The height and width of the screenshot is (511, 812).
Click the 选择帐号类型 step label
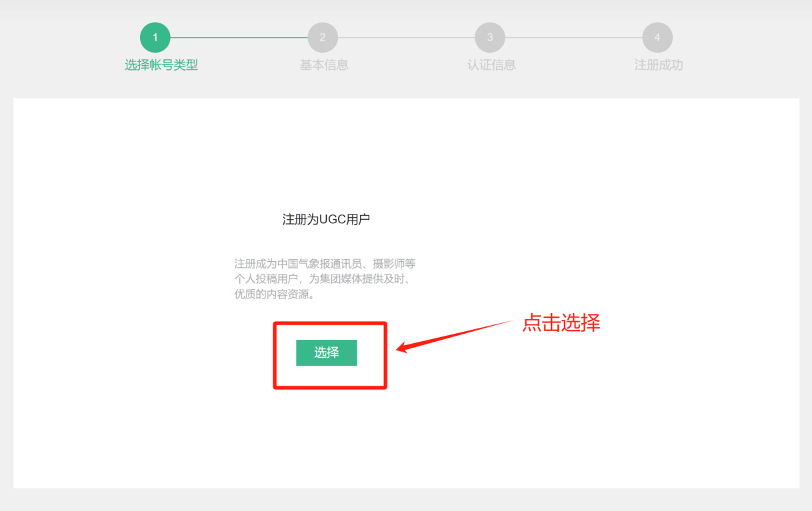pos(161,65)
